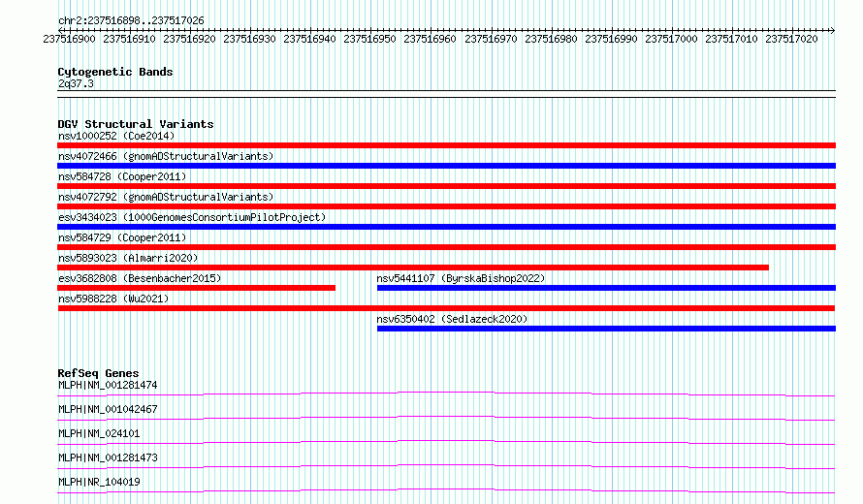This screenshot has height=504, width=863.
Task: Open nsv4072466 (gnomADStructuralVariants) variant label
Action: pyautogui.click(x=166, y=156)
